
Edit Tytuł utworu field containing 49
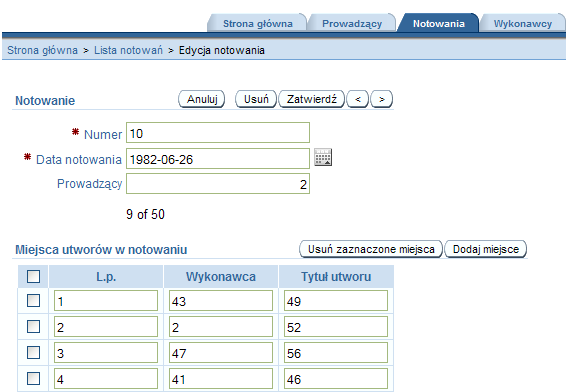pyautogui.click(x=336, y=300)
